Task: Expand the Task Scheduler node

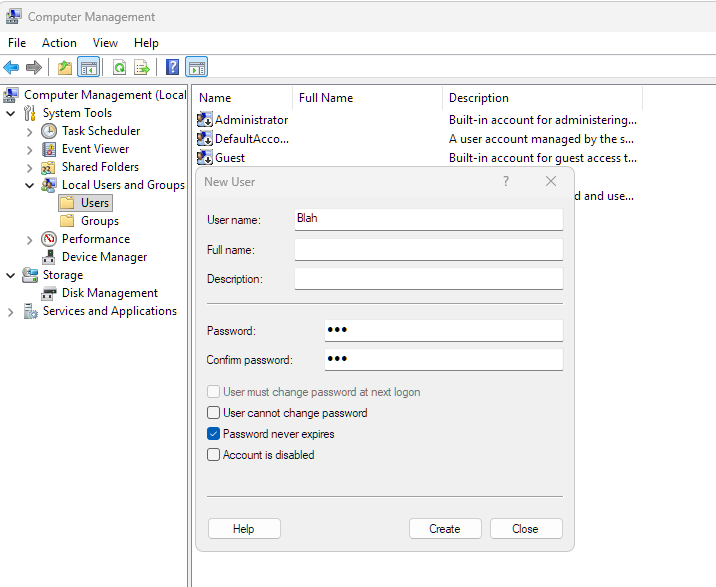Action: pyautogui.click(x=30, y=132)
